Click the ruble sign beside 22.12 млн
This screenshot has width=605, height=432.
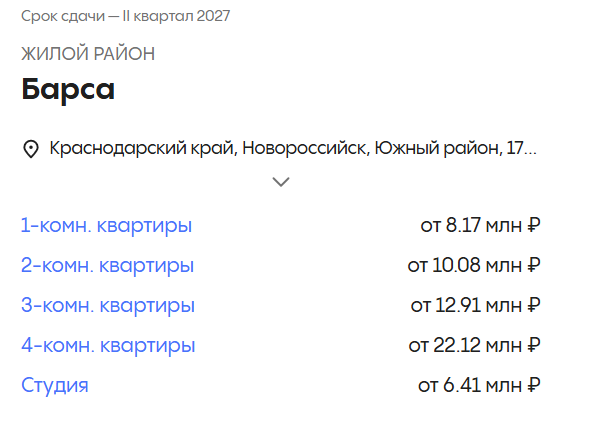tap(534, 345)
